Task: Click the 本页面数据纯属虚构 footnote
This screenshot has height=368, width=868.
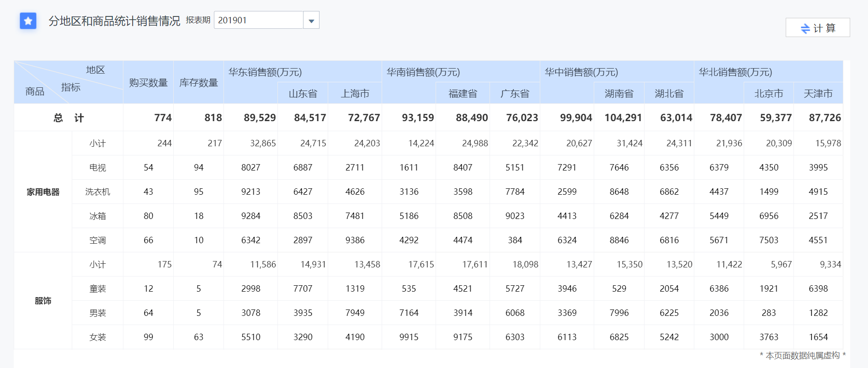Action: (x=803, y=356)
